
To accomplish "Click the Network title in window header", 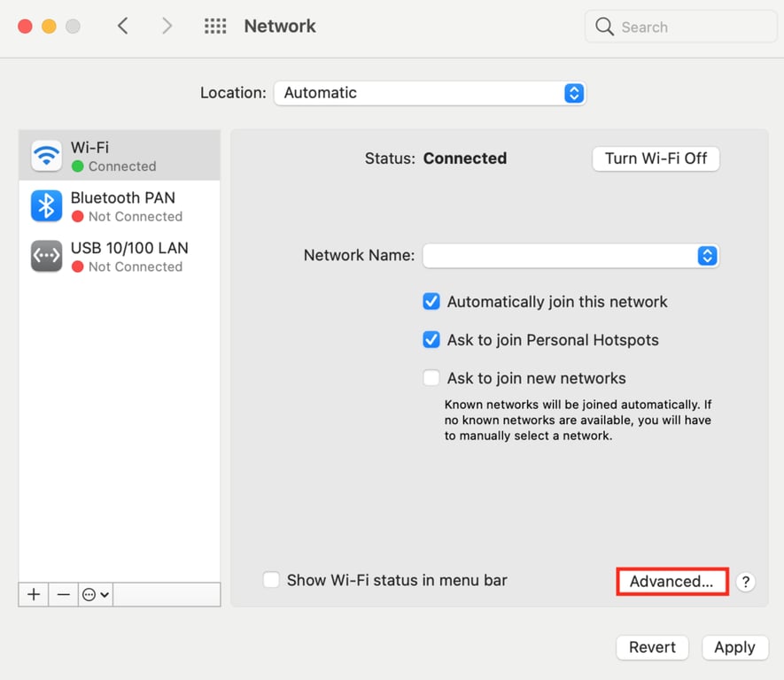I will (279, 26).
